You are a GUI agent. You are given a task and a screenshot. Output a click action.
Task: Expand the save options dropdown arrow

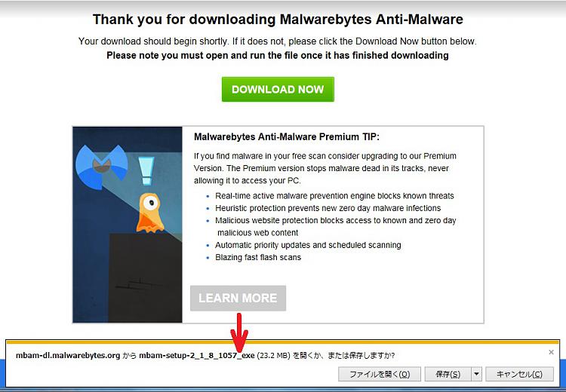click(476, 375)
